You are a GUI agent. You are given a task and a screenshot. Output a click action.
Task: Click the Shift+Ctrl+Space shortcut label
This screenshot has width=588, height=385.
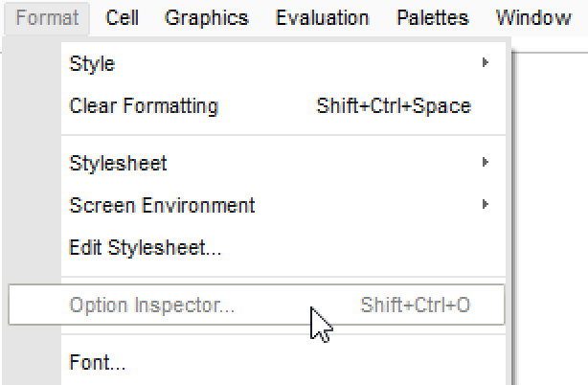[393, 106]
